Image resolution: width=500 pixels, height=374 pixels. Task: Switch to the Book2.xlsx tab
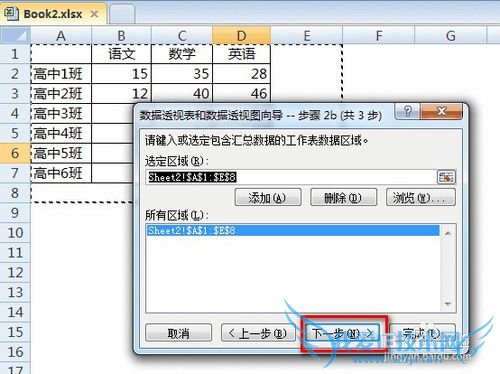(x=53, y=14)
